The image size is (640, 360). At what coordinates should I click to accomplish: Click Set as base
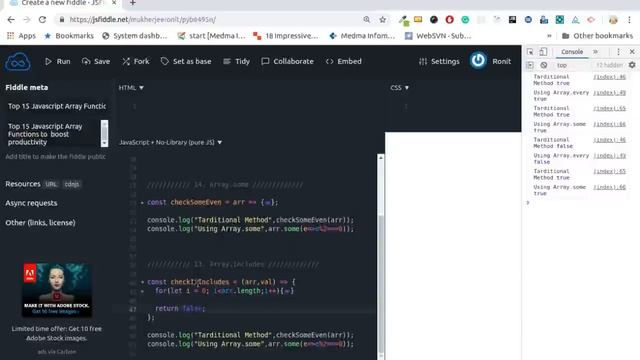[x=186, y=61]
